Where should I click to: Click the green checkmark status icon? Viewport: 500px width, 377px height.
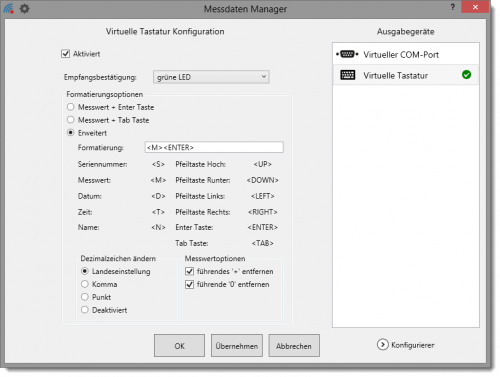point(466,75)
